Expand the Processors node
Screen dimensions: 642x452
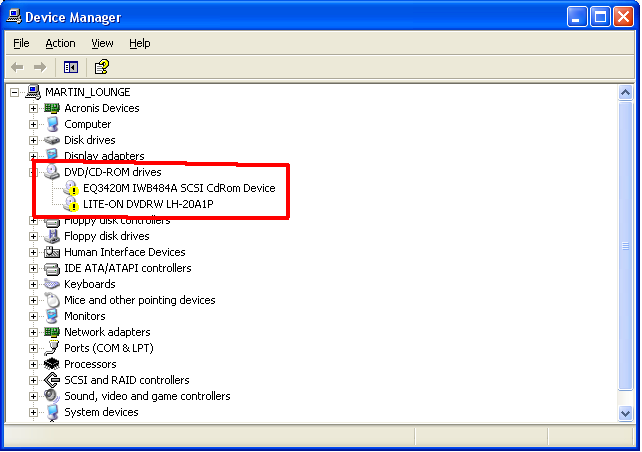click(x=33, y=364)
